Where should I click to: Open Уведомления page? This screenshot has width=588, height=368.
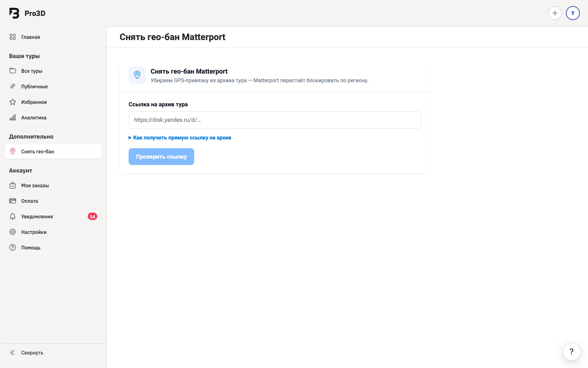[53, 216]
